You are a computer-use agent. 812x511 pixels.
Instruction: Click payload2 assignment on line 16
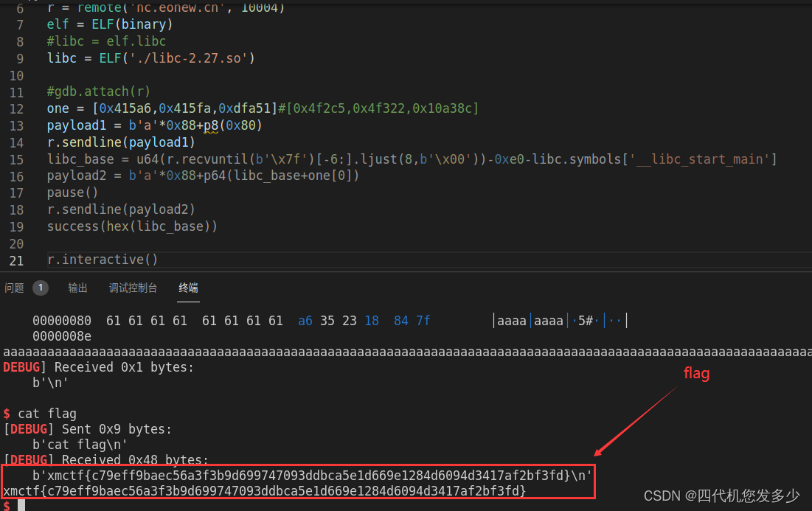(203, 175)
